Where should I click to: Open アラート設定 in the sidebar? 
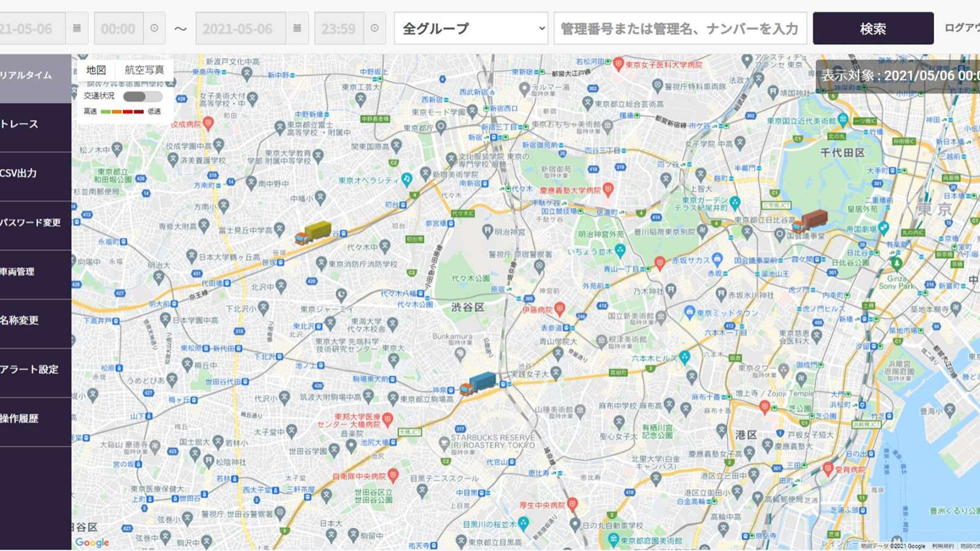35,369
